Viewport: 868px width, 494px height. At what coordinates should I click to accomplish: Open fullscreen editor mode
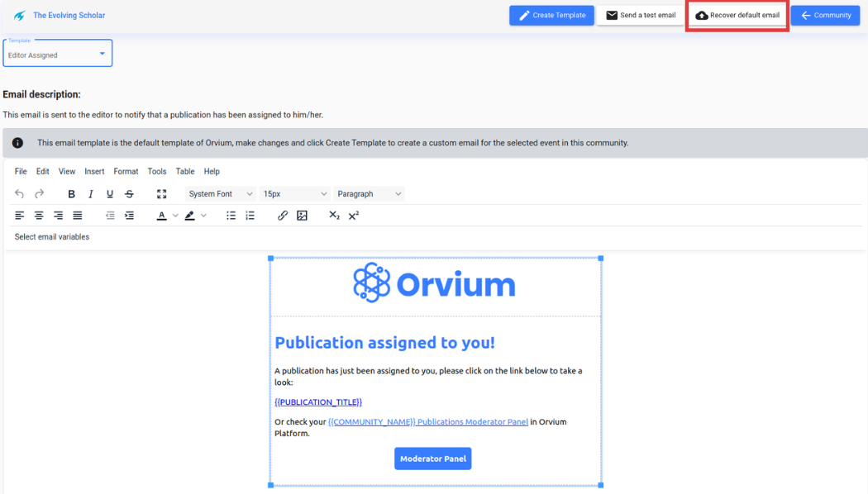(x=162, y=193)
